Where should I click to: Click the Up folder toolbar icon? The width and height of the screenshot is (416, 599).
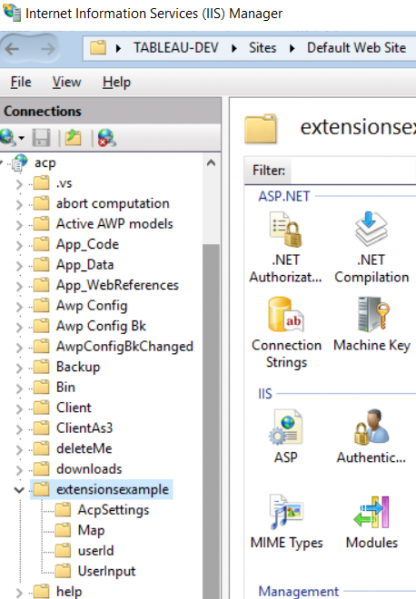[73, 138]
